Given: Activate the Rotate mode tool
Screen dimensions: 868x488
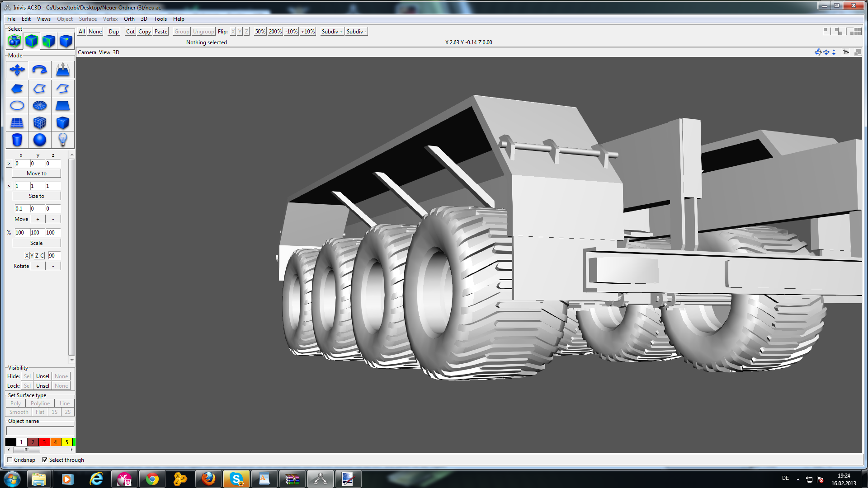Looking at the screenshot, I should (x=40, y=70).
